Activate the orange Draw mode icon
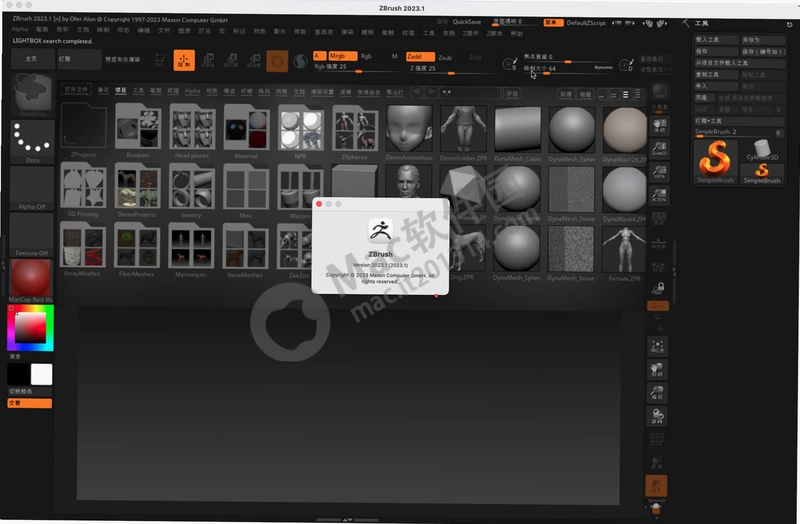 (184, 60)
